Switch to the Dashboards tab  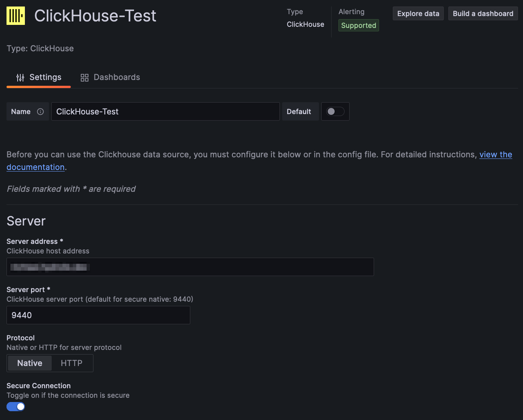point(110,77)
